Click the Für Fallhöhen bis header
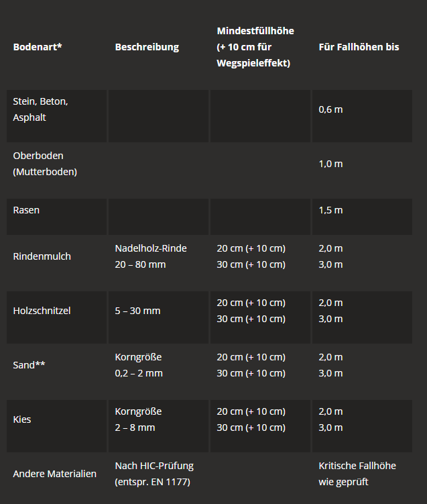Screen dimensions: 427x504 click(359, 47)
